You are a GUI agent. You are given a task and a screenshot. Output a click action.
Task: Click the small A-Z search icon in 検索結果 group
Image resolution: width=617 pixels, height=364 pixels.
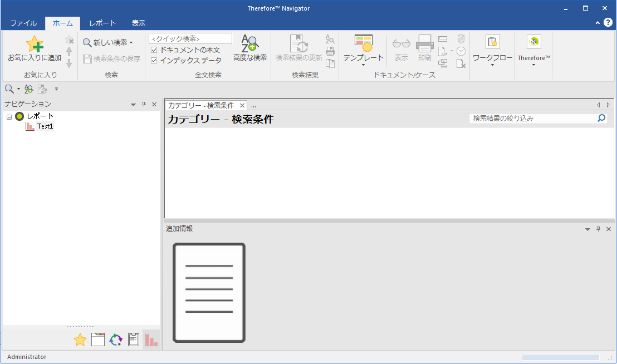[x=330, y=39]
